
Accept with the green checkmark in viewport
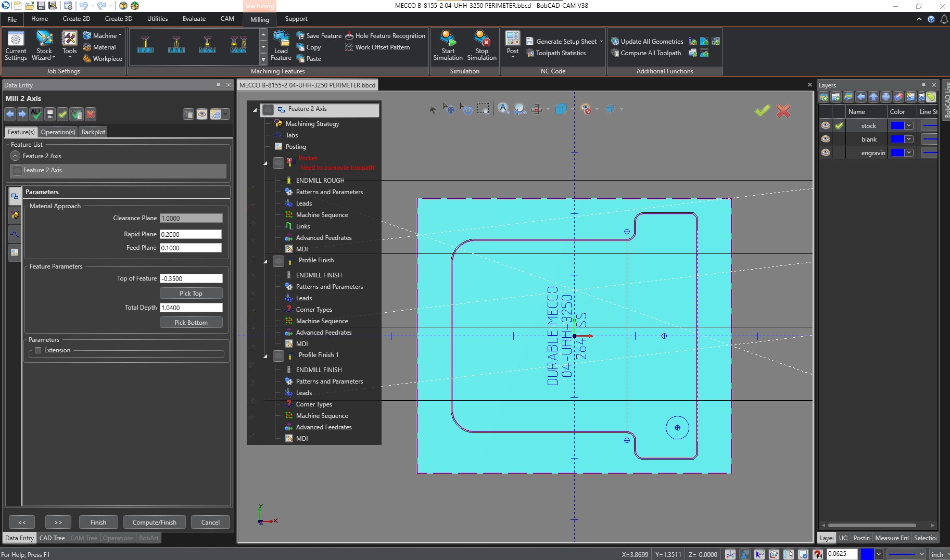click(x=762, y=111)
